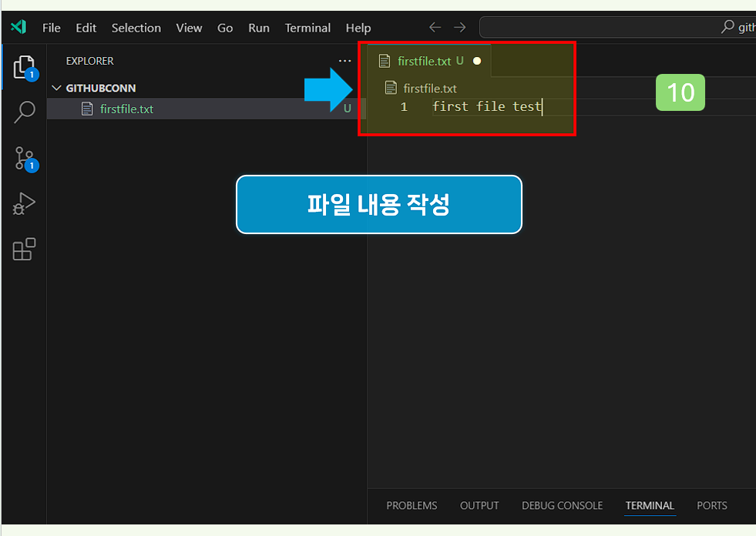The image size is (756, 536).
Task: Click the Go Forward navigation arrow
Action: click(x=459, y=27)
